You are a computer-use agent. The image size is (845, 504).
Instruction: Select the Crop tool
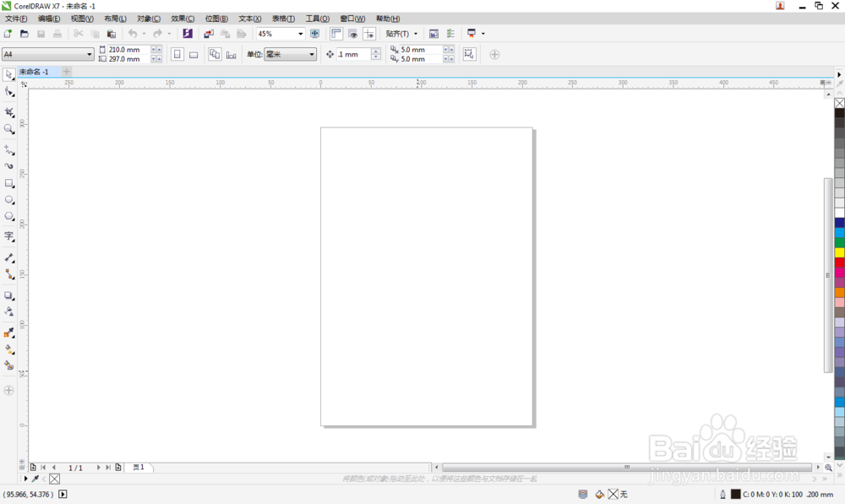9,111
